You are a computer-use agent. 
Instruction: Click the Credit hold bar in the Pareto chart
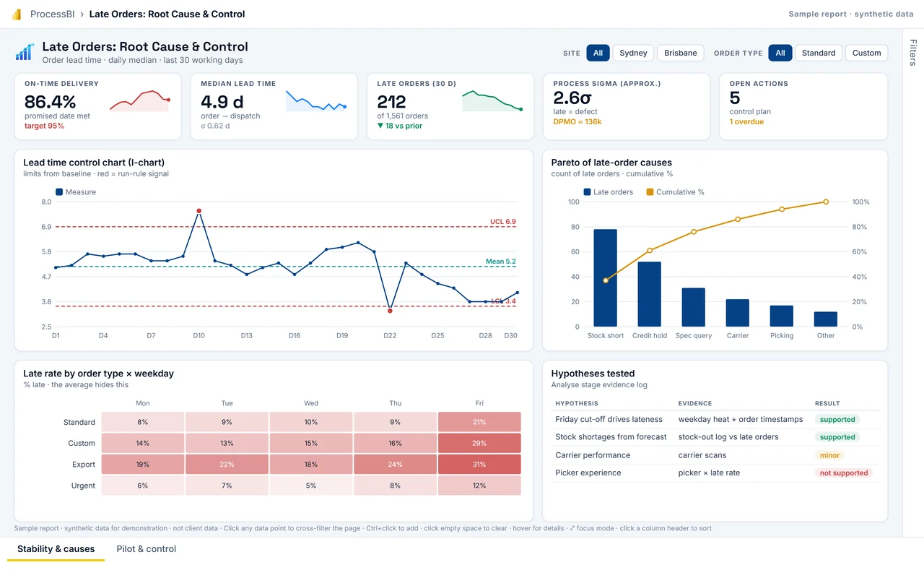coord(650,294)
